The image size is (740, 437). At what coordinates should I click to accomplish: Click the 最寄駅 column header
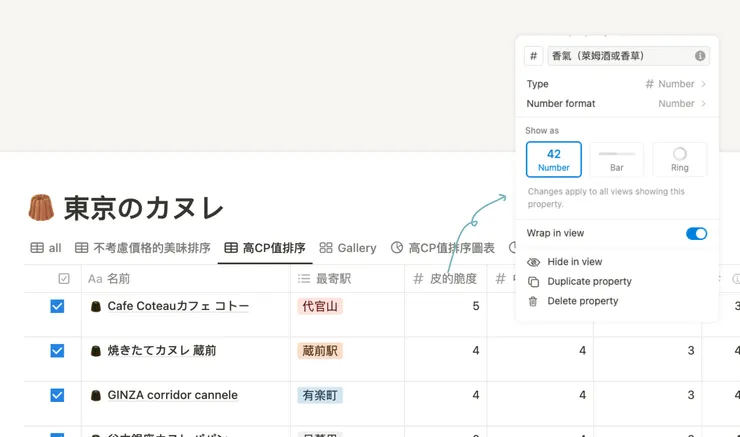pyautogui.click(x=347, y=279)
